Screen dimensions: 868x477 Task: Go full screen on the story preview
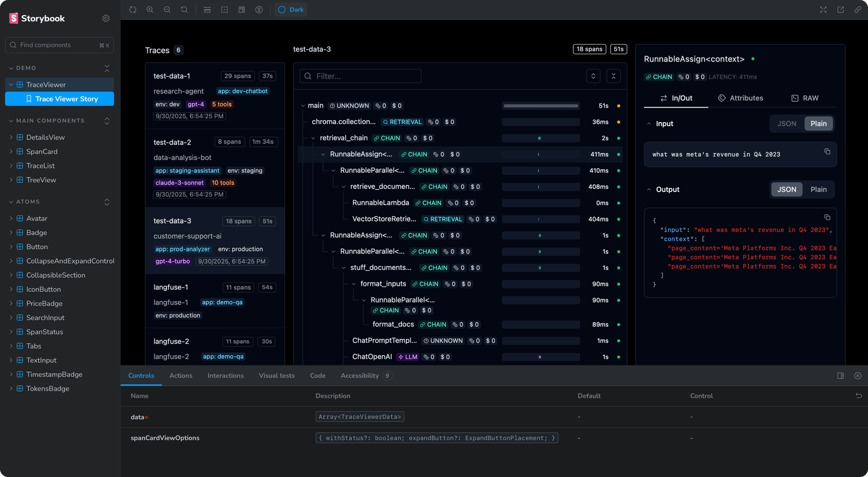click(x=823, y=9)
